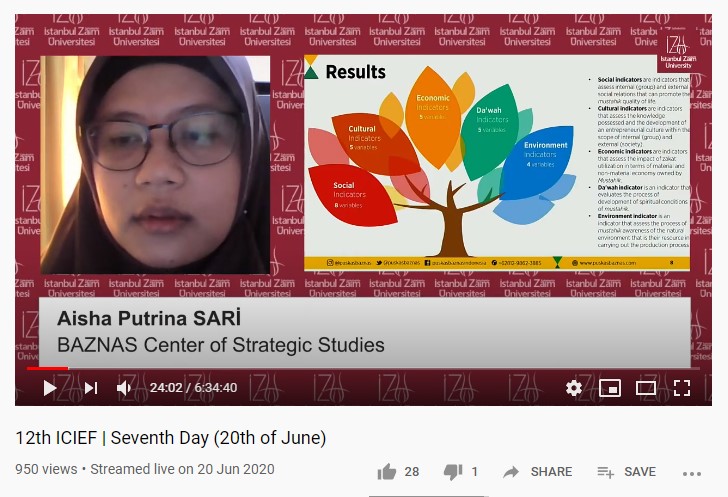Skip to the next video

(x=90, y=388)
